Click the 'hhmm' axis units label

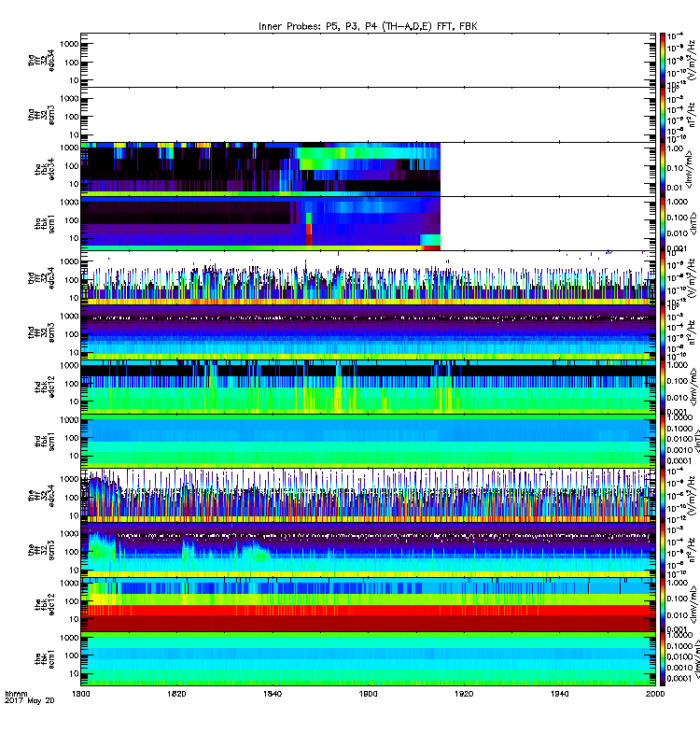pyautogui.click(x=16, y=694)
